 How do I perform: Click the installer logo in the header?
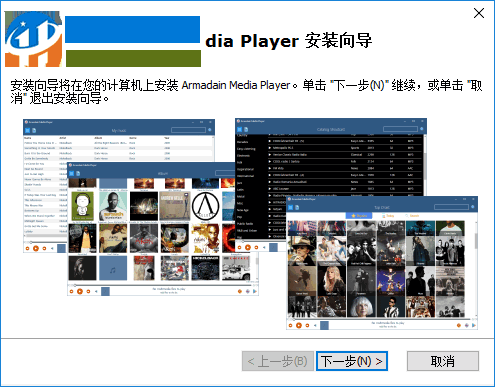33,39
